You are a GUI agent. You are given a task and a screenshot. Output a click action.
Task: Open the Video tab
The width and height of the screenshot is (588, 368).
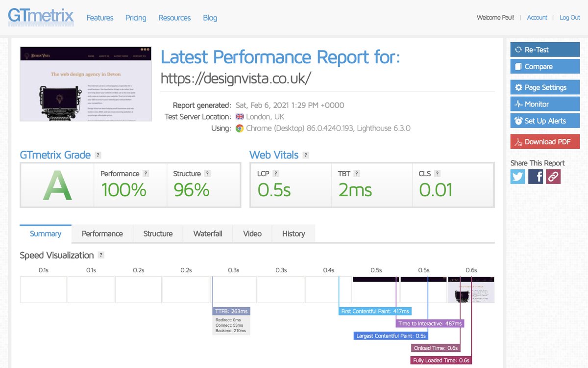tap(252, 234)
